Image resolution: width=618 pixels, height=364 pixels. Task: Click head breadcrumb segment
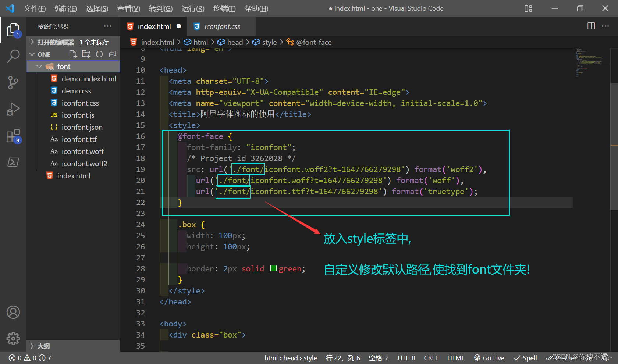[230, 42]
